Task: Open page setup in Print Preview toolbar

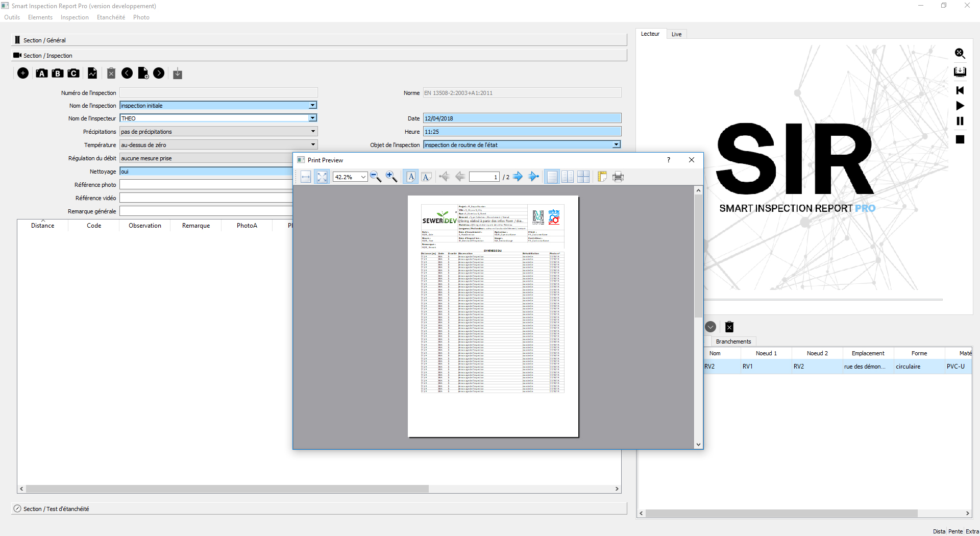Action: pos(602,177)
